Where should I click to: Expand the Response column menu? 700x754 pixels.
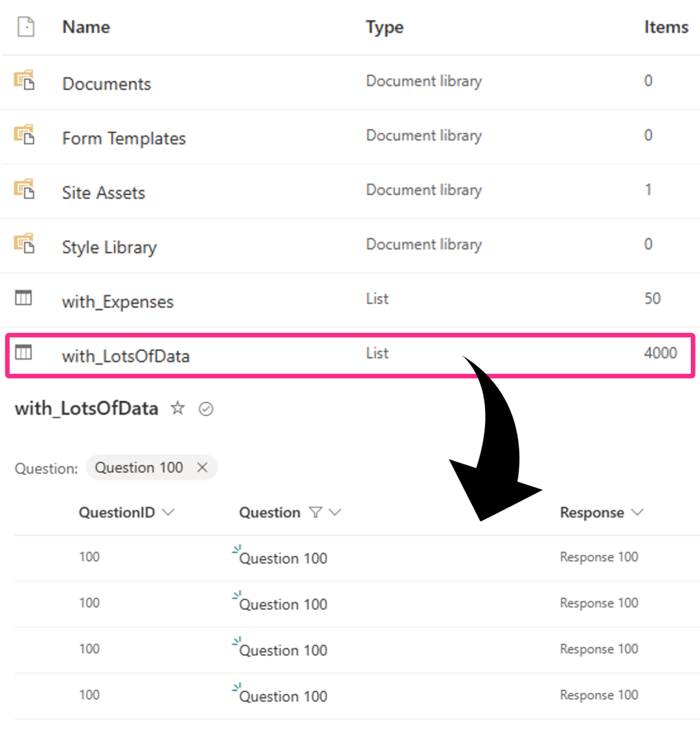point(637,512)
